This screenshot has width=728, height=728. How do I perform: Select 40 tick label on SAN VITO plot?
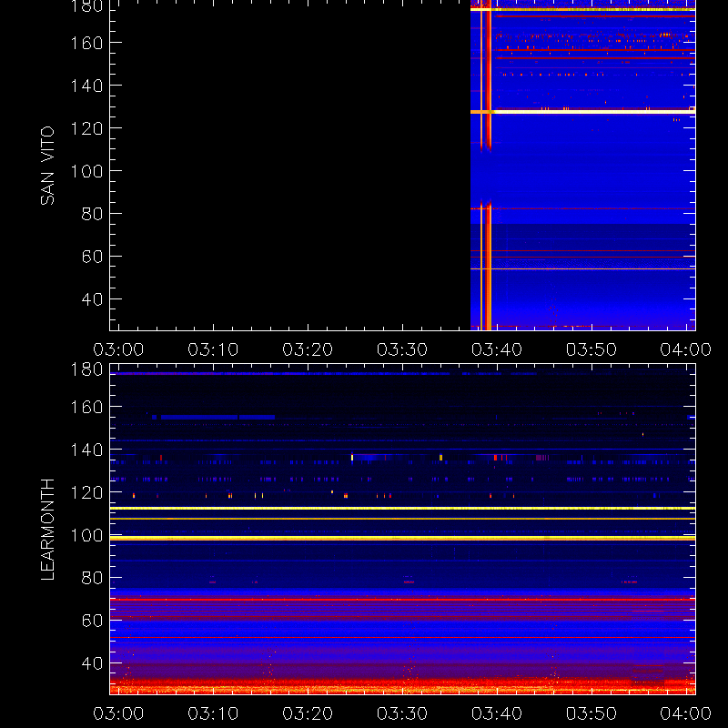tap(92, 299)
